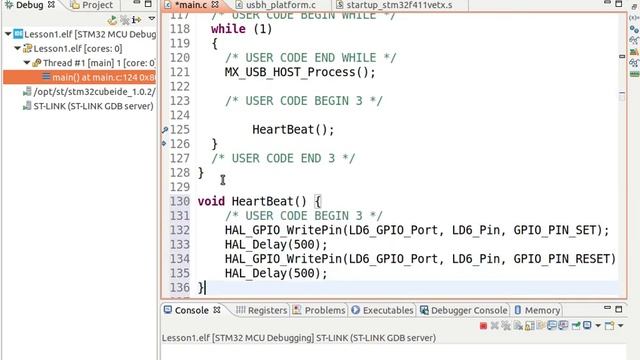Screen dimensions: 640x360
Task: Click line number 136 in the gutter
Action: [x=180, y=287]
